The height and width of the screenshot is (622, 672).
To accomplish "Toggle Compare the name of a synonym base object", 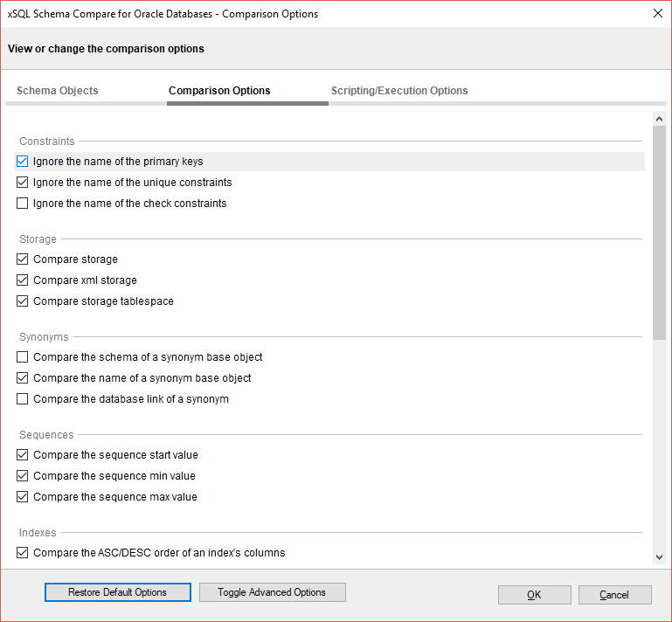I will pyautogui.click(x=23, y=377).
